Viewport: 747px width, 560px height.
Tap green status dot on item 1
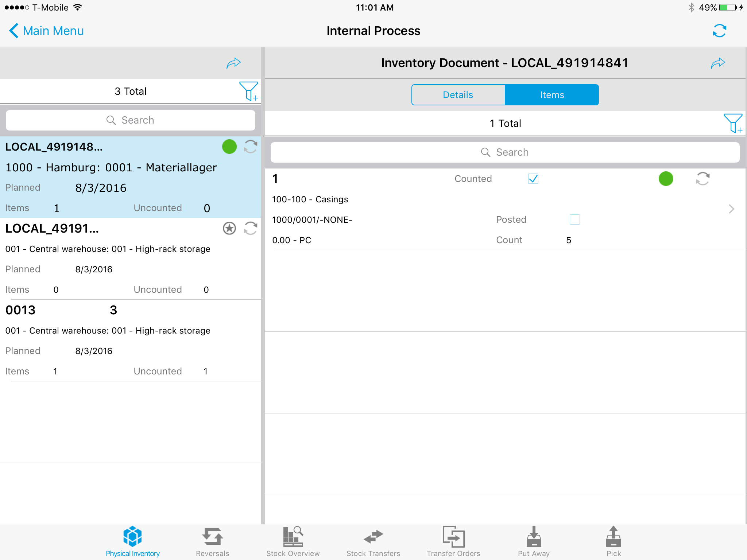tap(666, 179)
